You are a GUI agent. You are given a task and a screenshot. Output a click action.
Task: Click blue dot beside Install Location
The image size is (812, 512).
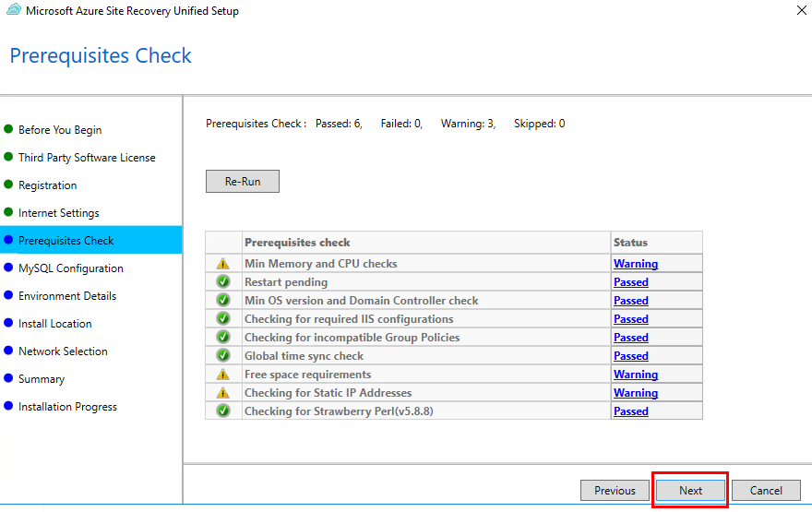[x=8, y=323]
